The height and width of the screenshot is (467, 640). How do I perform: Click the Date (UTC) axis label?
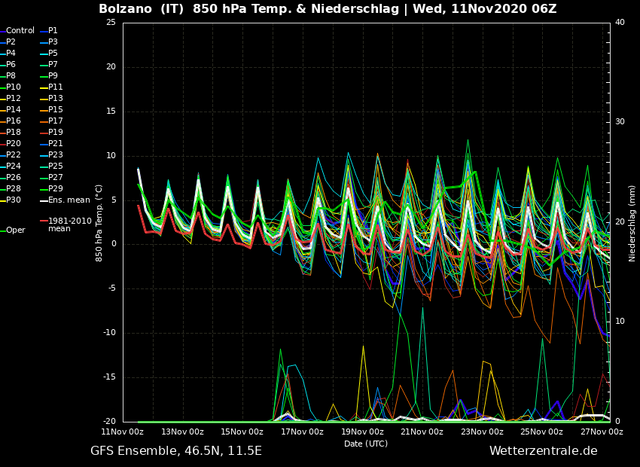pos(366,444)
